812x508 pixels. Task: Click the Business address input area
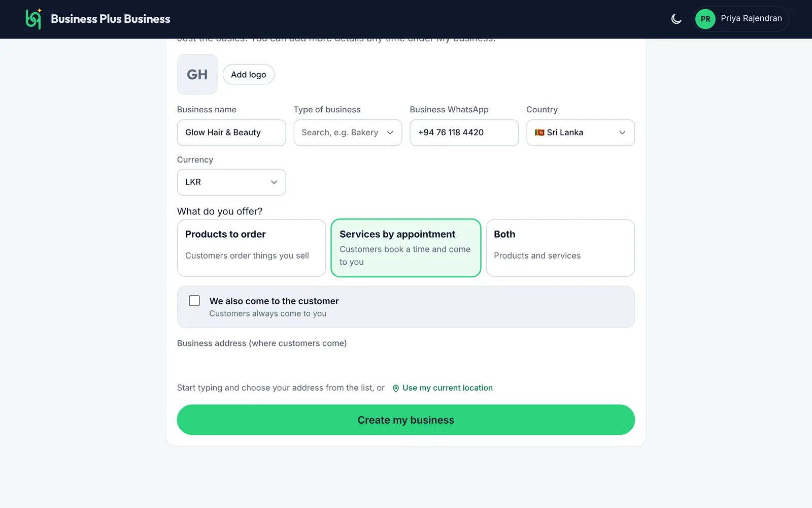[406, 365]
